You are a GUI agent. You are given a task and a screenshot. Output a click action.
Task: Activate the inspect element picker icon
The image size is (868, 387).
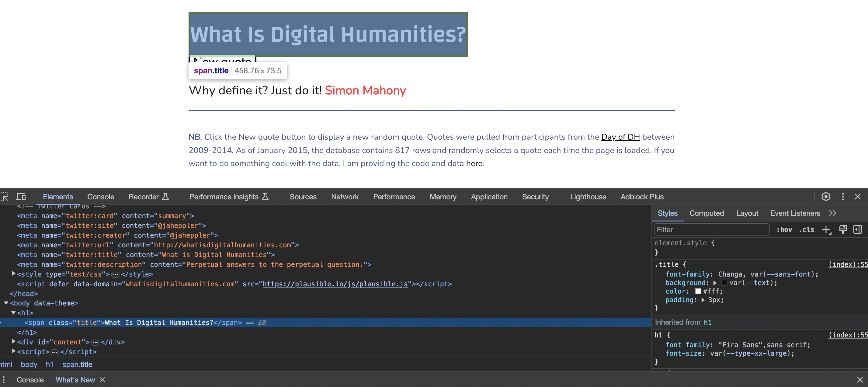[x=4, y=197]
